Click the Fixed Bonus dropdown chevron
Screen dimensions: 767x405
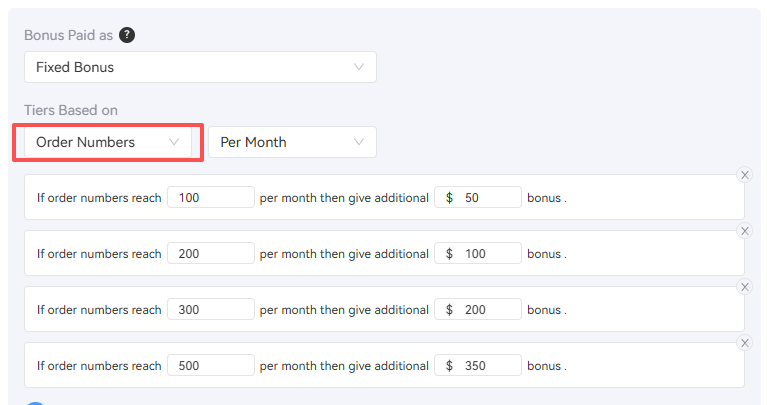tap(359, 67)
